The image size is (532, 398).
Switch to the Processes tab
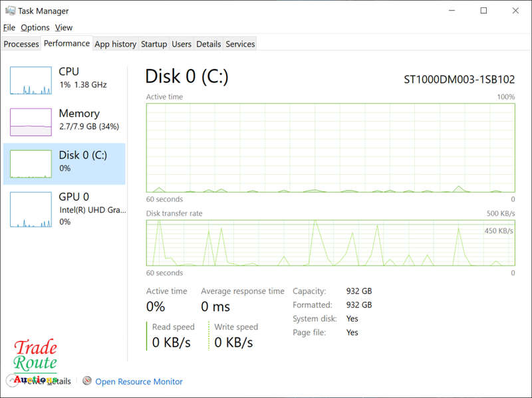pyautogui.click(x=21, y=44)
